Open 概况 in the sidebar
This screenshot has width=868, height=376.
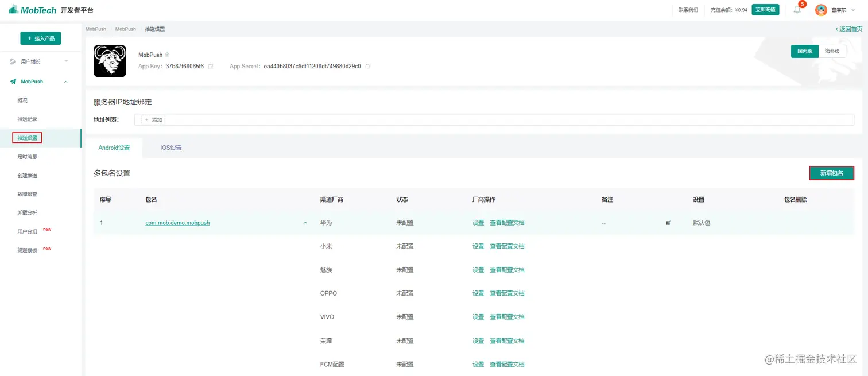coord(22,100)
